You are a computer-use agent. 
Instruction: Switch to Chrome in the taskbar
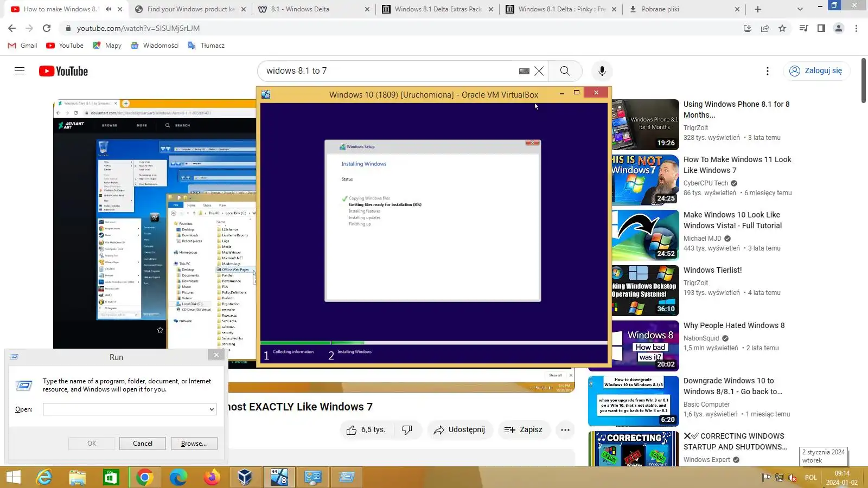(145, 477)
